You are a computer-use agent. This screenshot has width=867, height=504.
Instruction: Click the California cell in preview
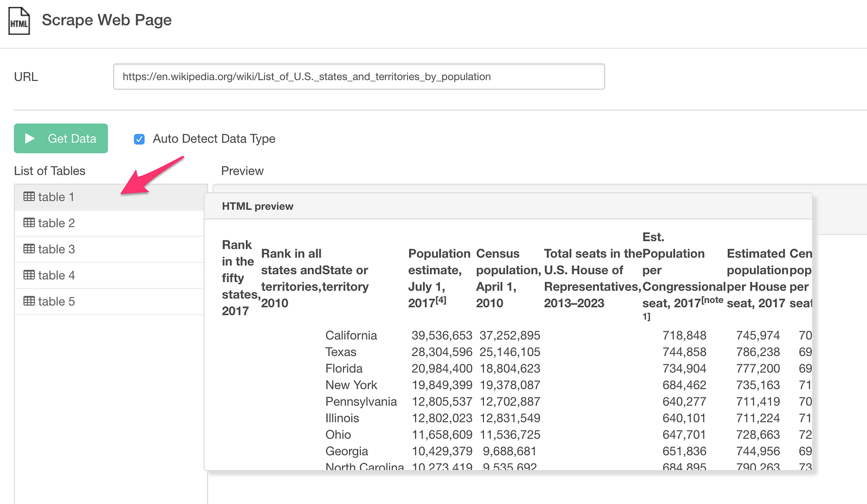click(x=351, y=335)
